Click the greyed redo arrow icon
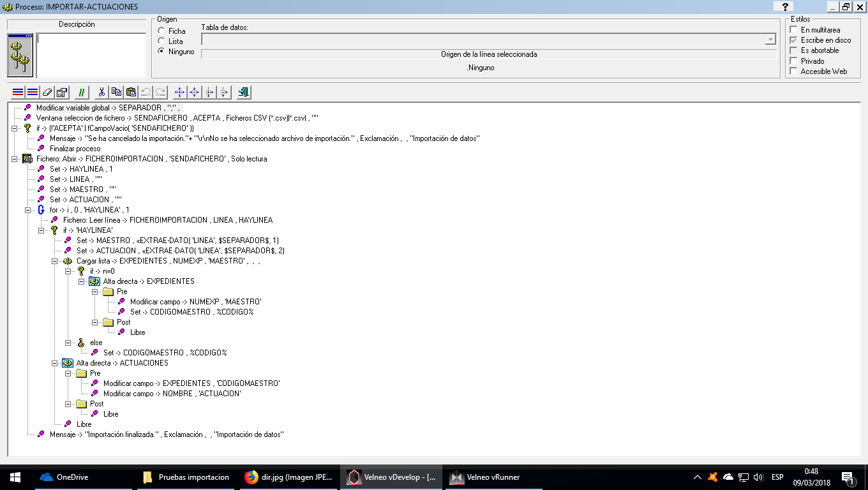This screenshot has width=868, height=490. (x=160, y=93)
